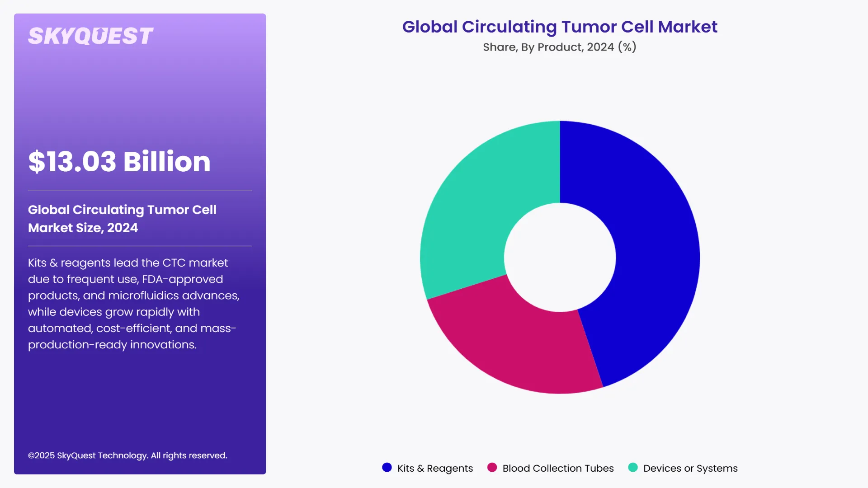Select the pink Blood Collection Tubes legend dot
Image resolution: width=868 pixels, height=488 pixels.
click(x=492, y=468)
